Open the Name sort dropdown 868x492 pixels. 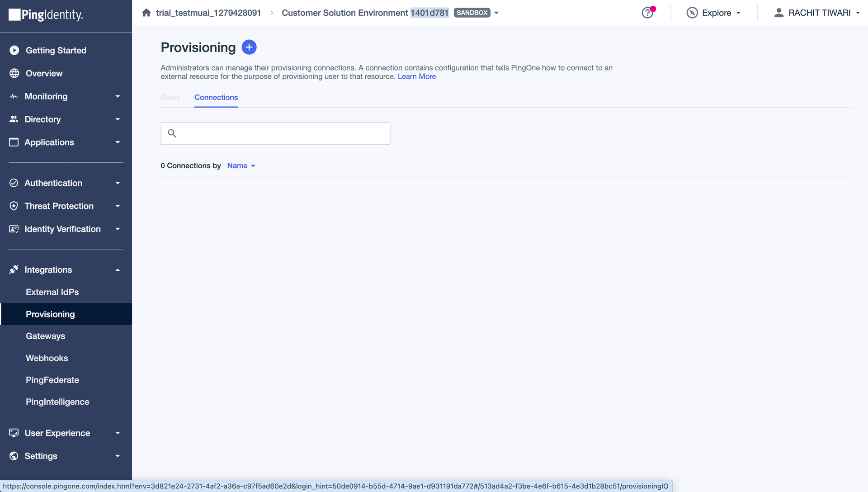tap(241, 166)
